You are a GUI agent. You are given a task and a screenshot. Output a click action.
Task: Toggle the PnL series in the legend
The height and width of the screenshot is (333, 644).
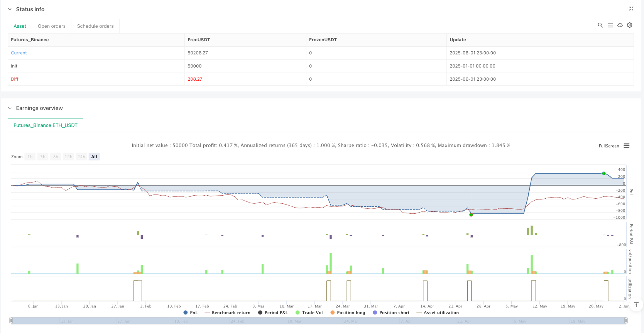(x=191, y=313)
